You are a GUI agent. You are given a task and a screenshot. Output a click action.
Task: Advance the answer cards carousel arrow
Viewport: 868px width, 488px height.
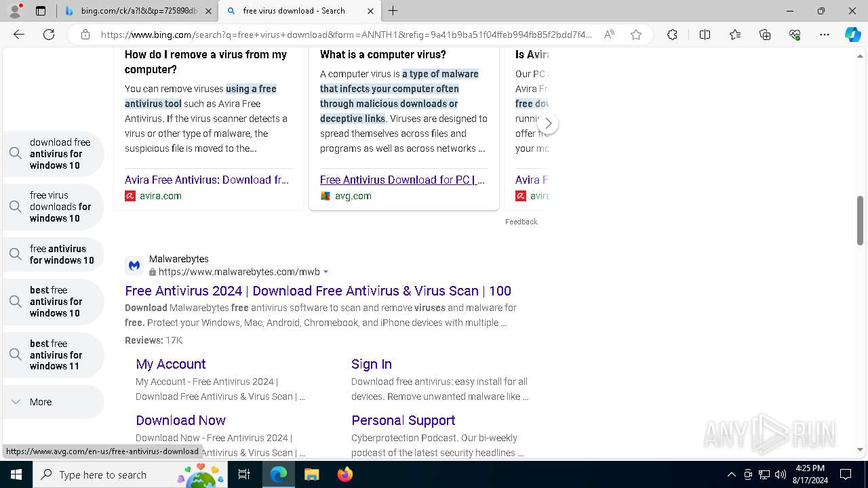point(548,123)
